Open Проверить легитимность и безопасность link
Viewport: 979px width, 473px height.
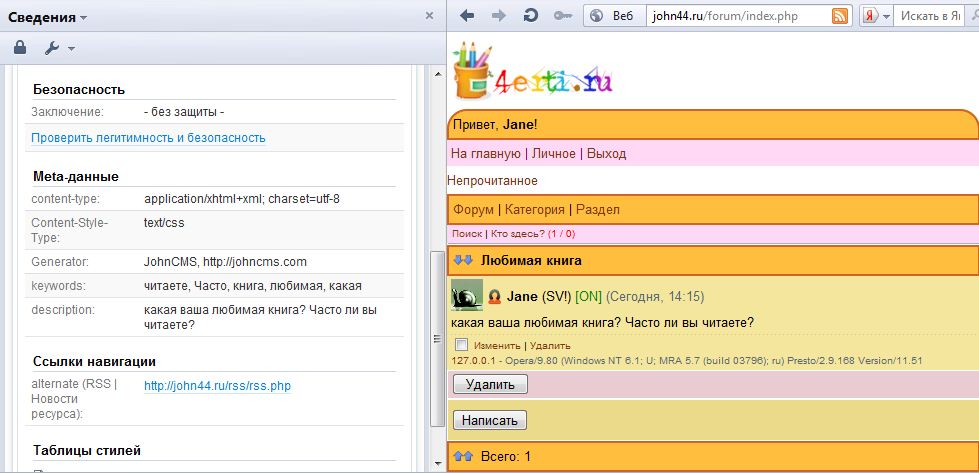[x=148, y=138]
